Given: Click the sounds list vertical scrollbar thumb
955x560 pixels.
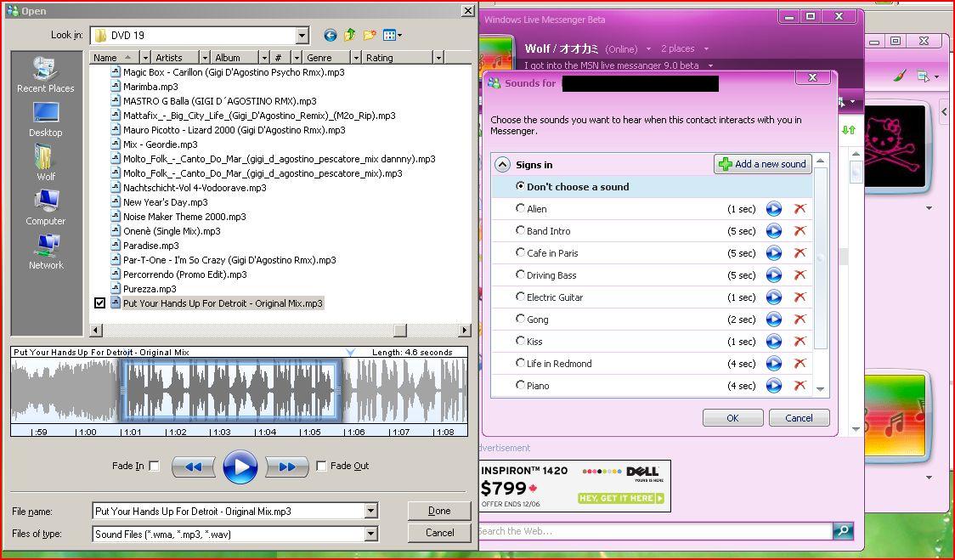Looking at the screenshot, I should click(820, 258).
